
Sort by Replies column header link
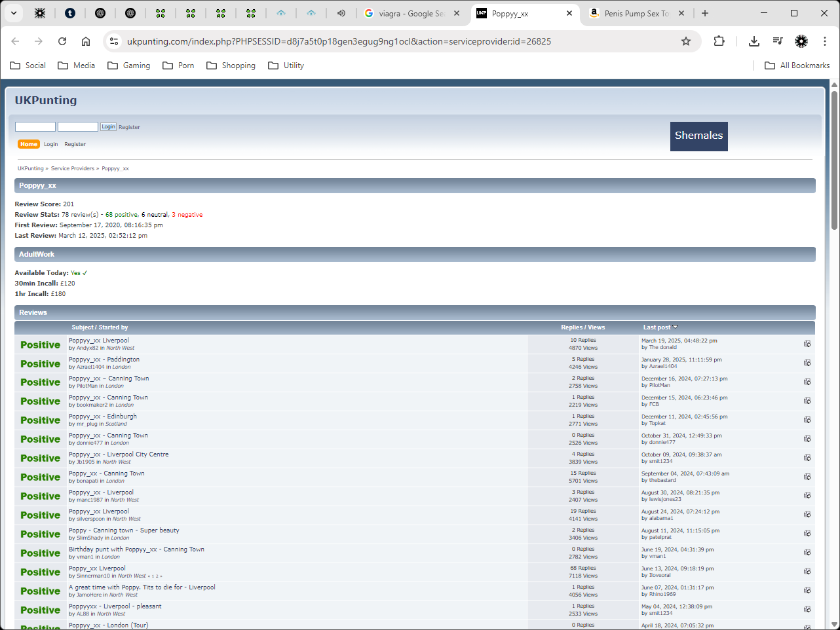pyautogui.click(x=572, y=327)
